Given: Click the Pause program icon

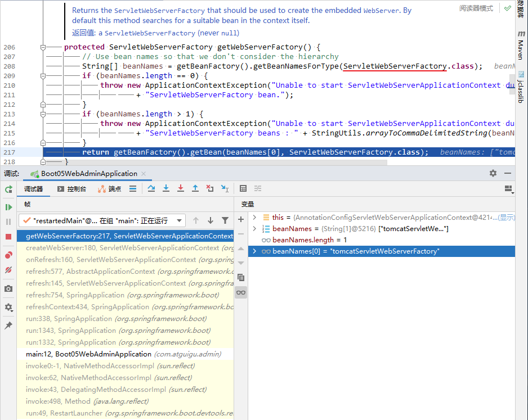Looking at the screenshot, I should tap(9, 222).
